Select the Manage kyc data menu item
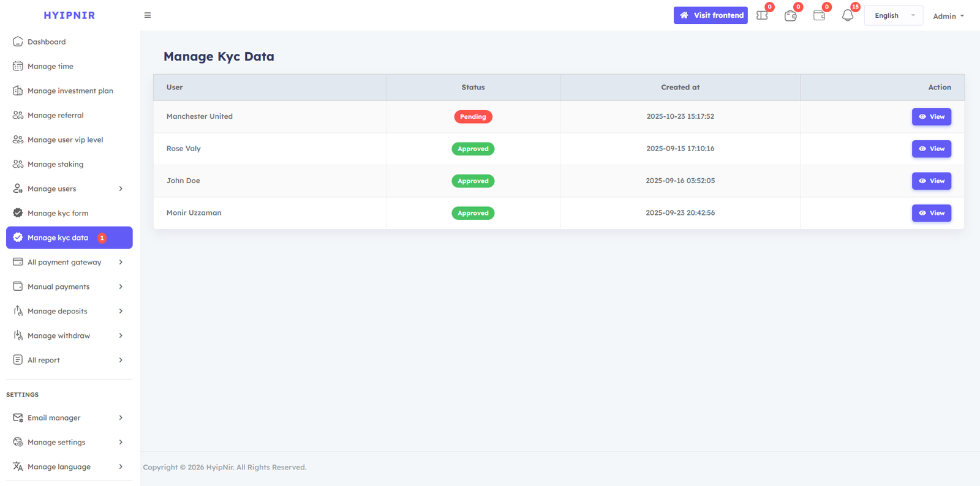The height and width of the screenshot is (486, 980). [69, 237]
